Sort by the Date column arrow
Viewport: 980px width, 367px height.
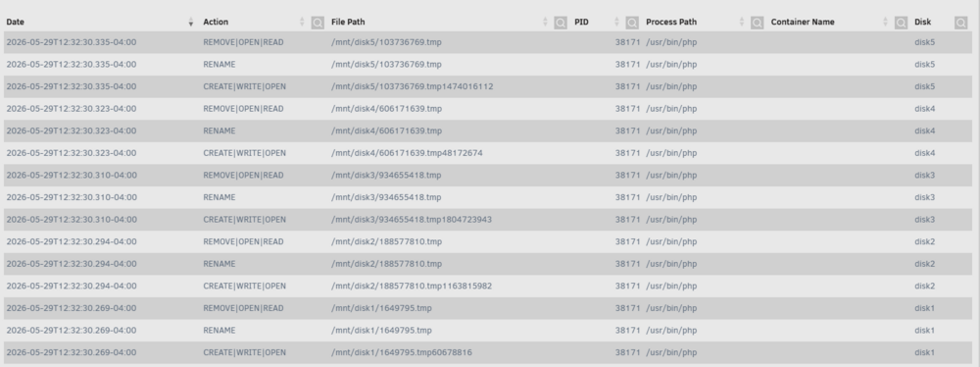191,23
